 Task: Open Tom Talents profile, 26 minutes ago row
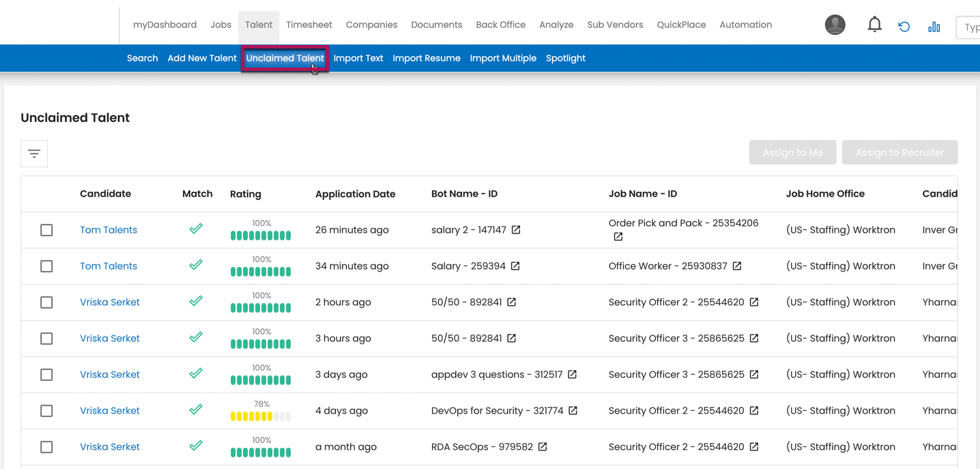109,230
